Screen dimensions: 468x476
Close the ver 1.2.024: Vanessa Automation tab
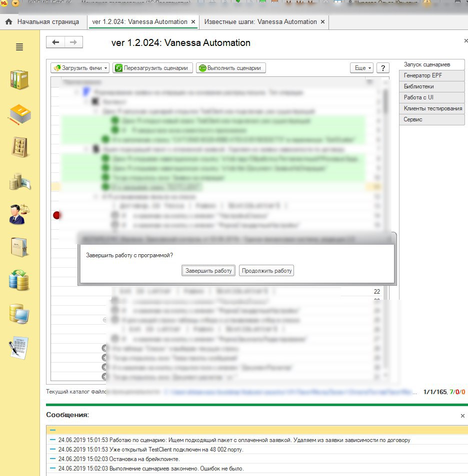(193, 22)
